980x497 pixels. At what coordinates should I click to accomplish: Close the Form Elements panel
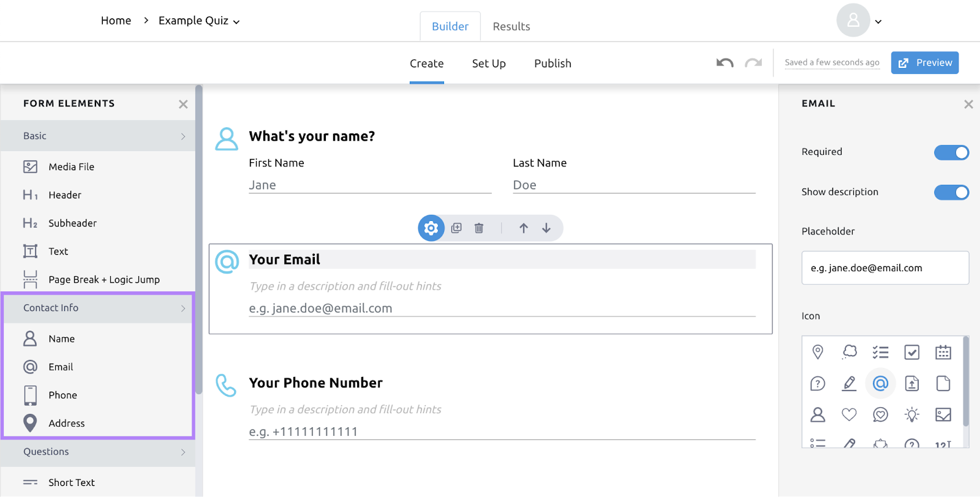[x=183, y=104]
